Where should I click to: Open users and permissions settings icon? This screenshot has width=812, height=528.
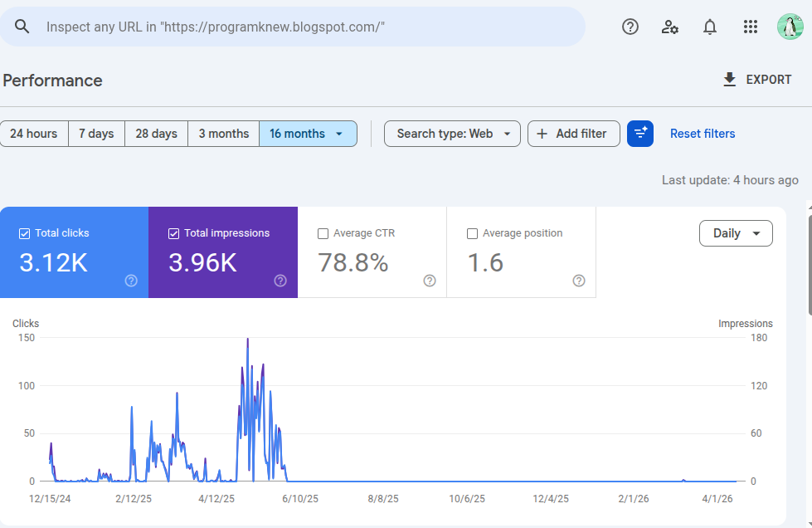point(670,27)
